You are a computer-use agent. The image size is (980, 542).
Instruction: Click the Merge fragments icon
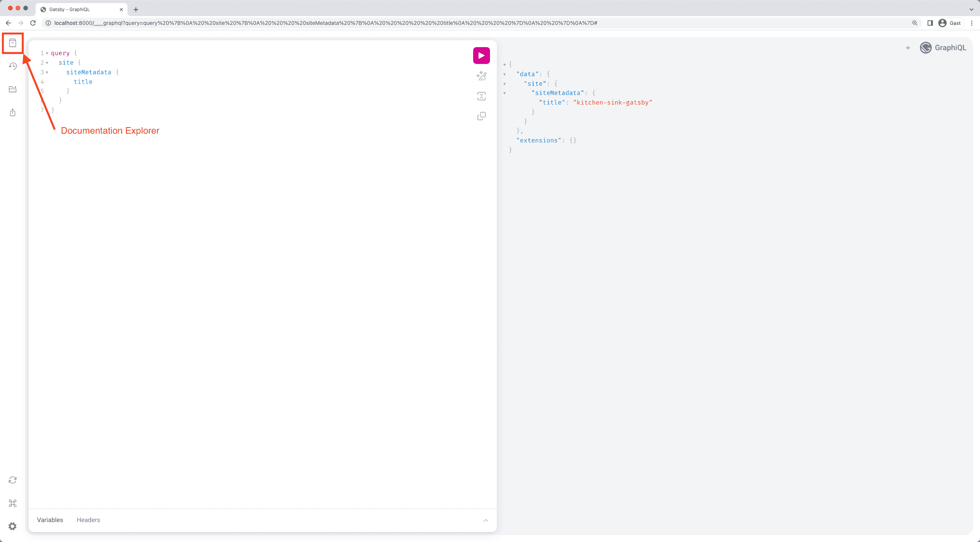(481, 96)
